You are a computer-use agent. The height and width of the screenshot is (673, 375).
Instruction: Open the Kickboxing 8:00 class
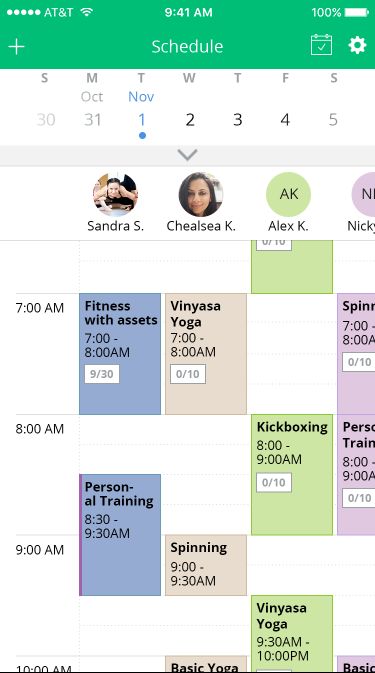[292, 475]
